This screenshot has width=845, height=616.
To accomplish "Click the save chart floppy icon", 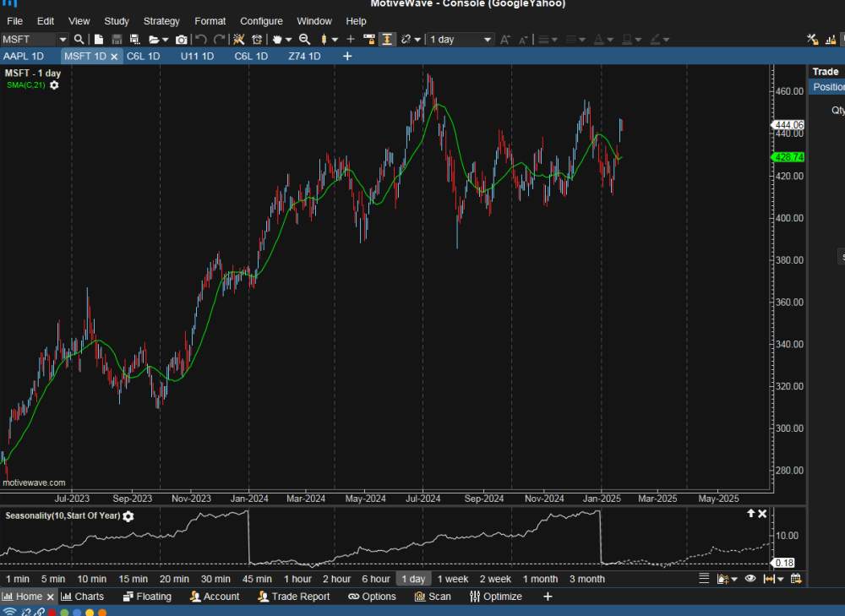I will click(117, 40).
